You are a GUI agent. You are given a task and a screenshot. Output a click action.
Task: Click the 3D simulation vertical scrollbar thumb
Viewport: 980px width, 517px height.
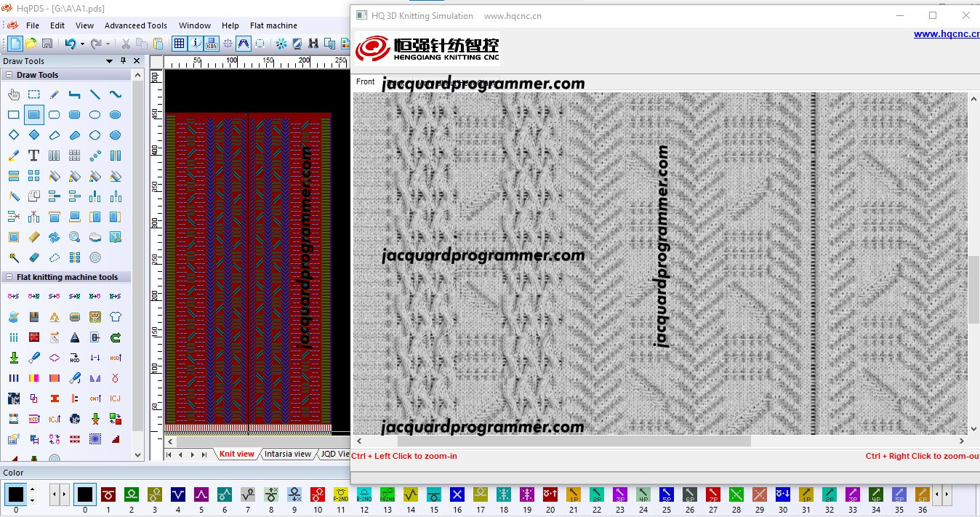click(973, 289)
